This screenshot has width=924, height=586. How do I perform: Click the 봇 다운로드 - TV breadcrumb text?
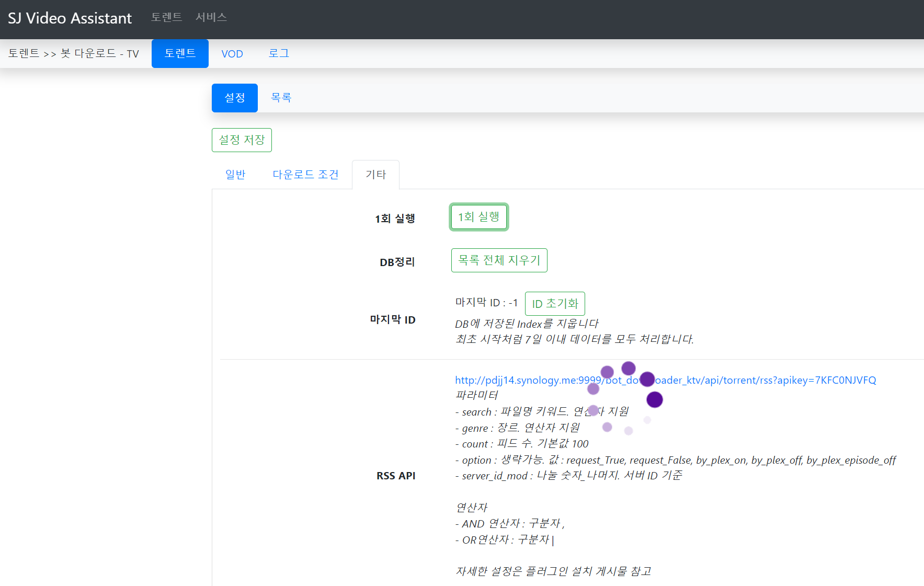[x=99, y=53]
